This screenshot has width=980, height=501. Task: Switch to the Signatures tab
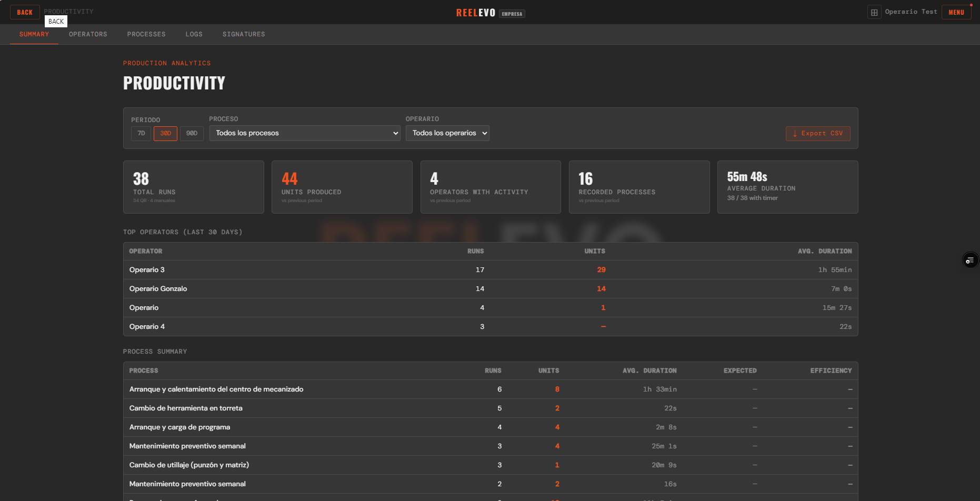(244, 34)
